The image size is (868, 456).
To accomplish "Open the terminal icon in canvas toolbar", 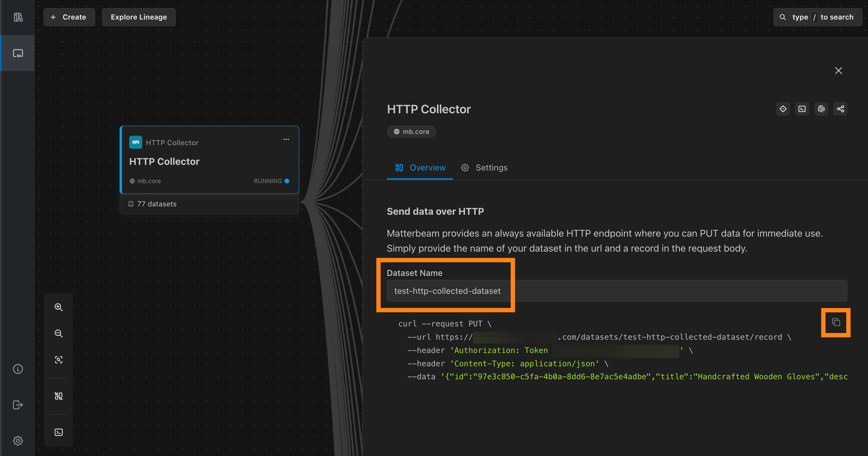I will pos(59,432).
